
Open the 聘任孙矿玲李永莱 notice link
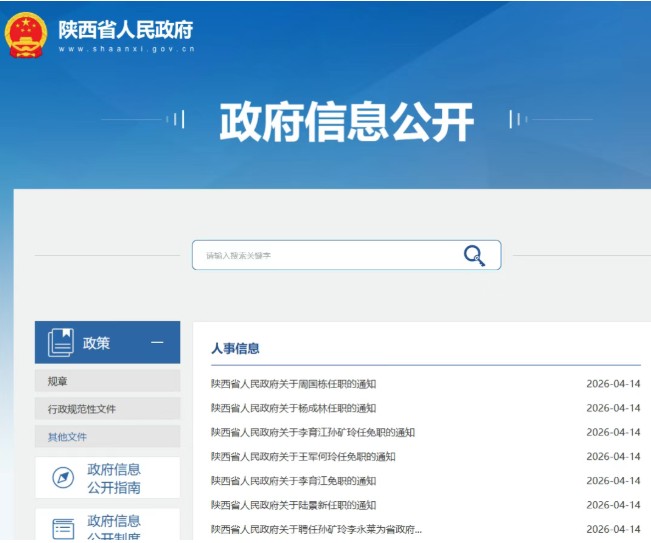point(316,529)
